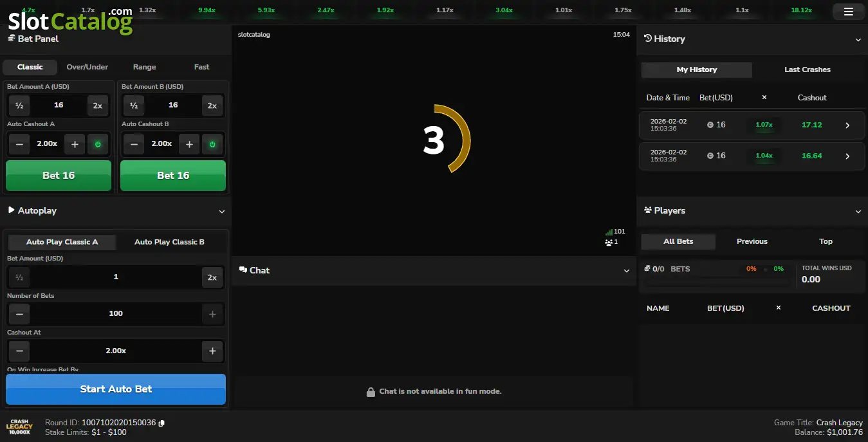Collapse the Autoplay section chevron
868x442 pixels.
click(x=222, y=212)
